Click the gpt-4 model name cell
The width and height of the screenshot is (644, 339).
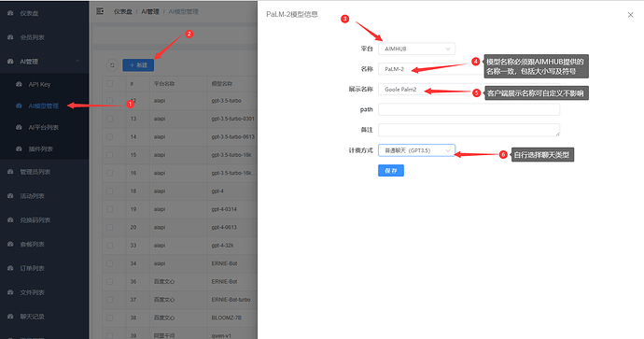217,191
